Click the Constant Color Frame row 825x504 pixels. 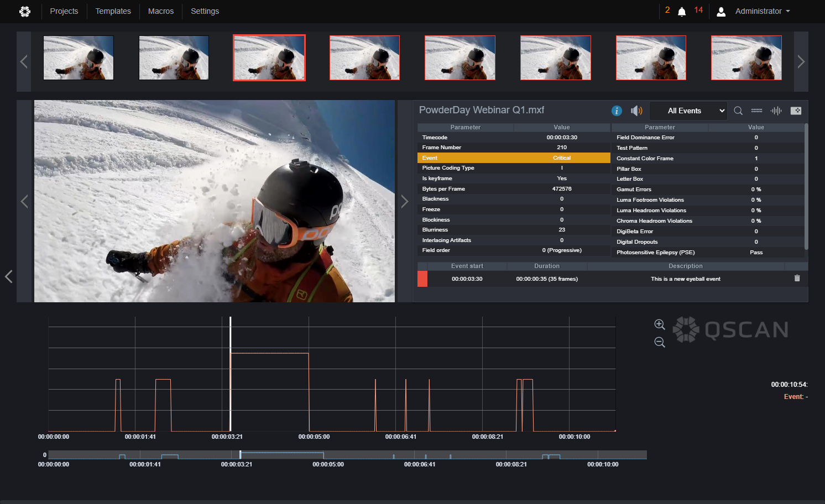pos(708,159)
